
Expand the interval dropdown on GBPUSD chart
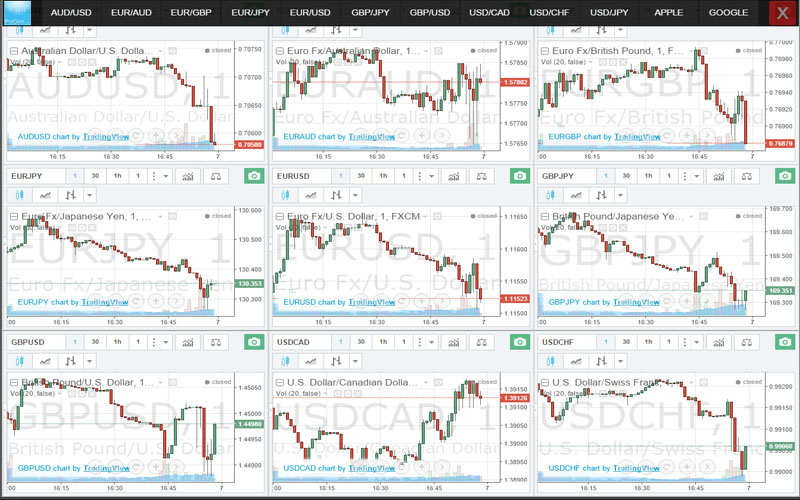(166, 342)
